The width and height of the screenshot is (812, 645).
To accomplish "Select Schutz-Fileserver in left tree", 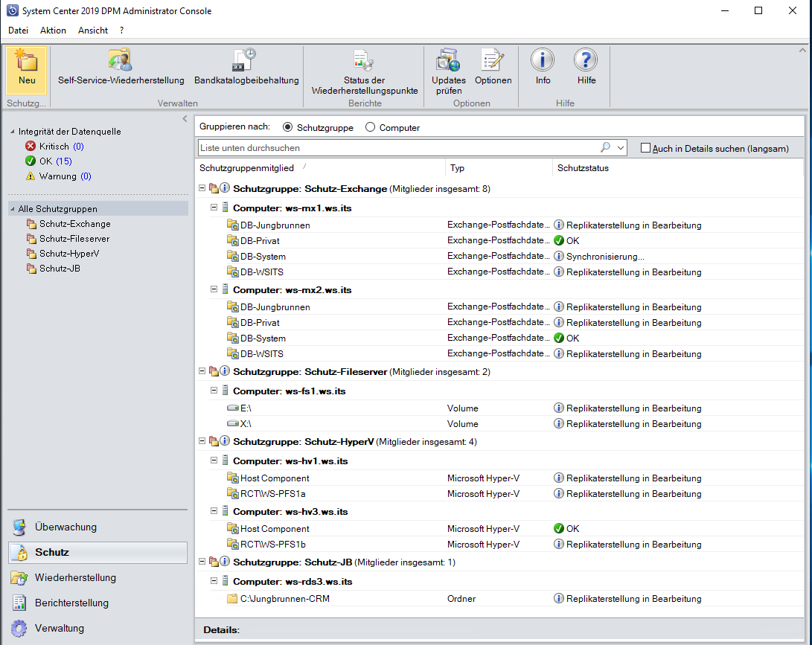I will pyautogui.click(x=74, y=239).
